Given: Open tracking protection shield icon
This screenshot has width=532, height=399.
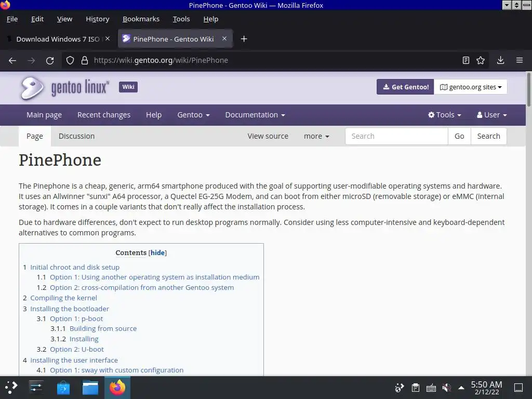Looking at the screenshot, I should click(x=70, y=60).
